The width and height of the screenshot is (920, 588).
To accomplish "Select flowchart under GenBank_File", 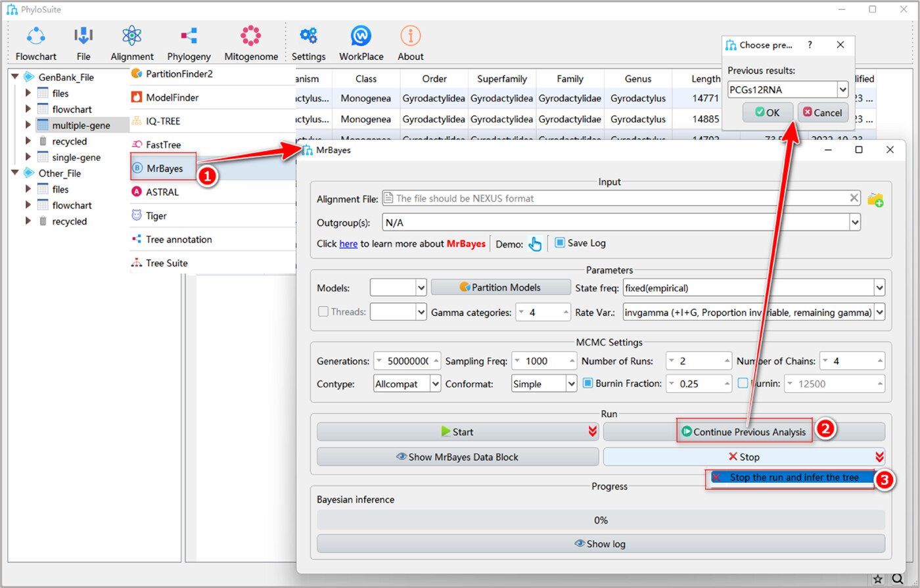I will click(72, 109).
